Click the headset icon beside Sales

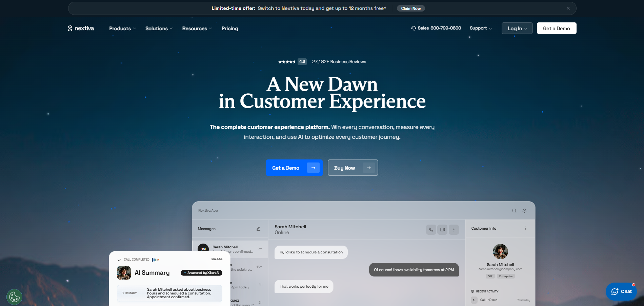pyautogui.click(x=414, y=28)
